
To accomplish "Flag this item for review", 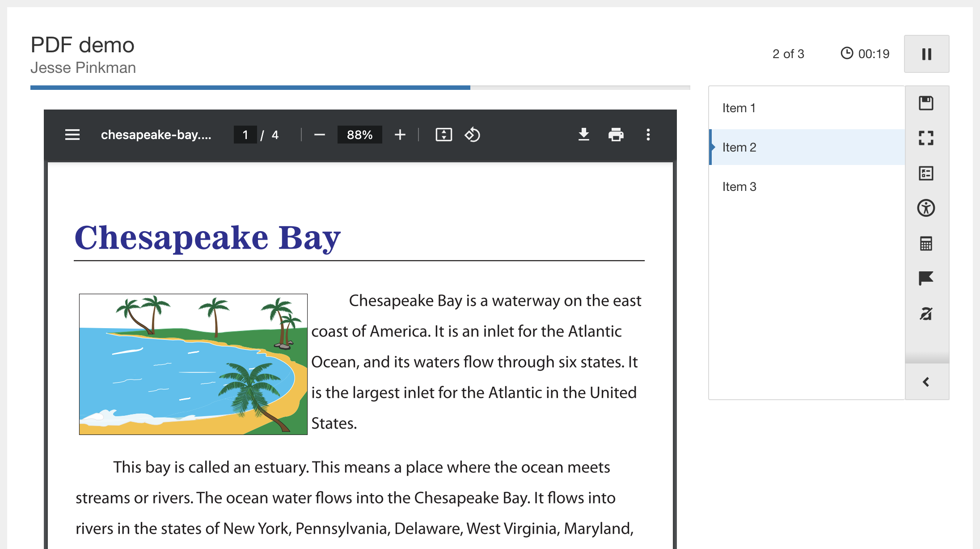I will [926, 278].
